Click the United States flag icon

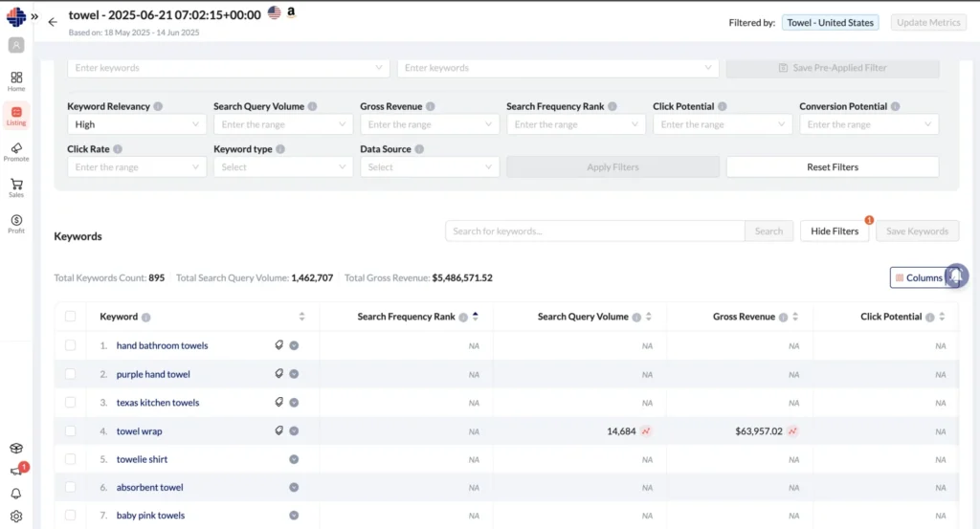275,11
